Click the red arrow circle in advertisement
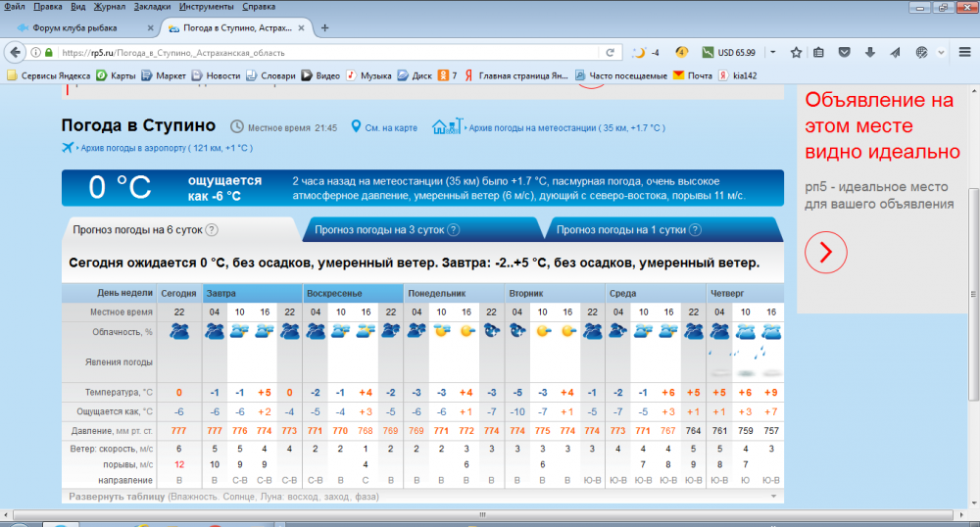 (x=825, y=252)
